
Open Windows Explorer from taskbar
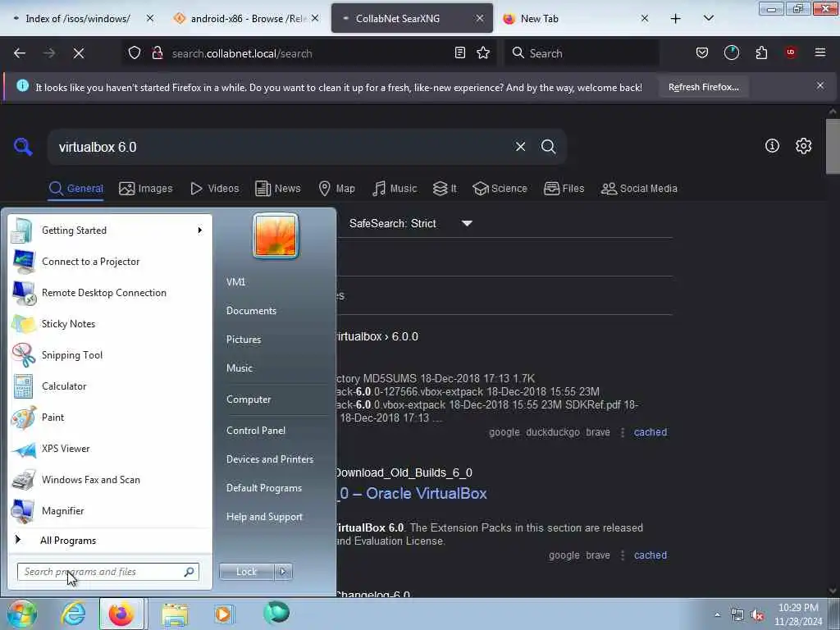pyautogui.click(x=176, y=614)
